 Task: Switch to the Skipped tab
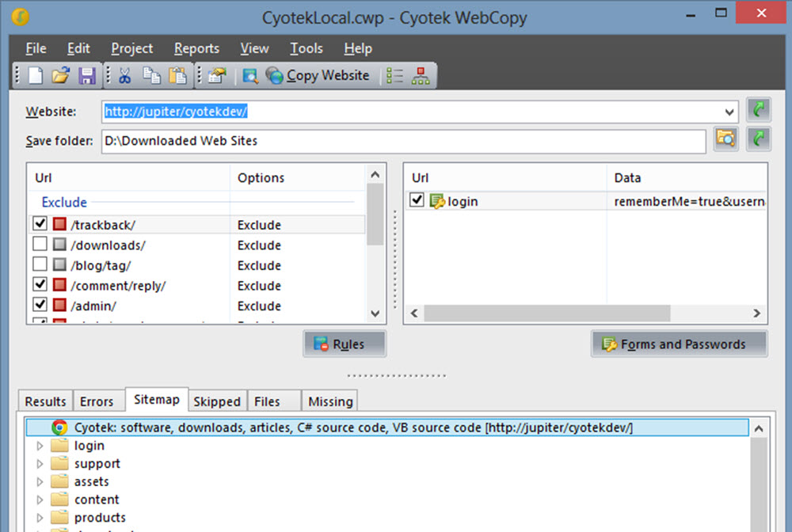coord(216,401)
